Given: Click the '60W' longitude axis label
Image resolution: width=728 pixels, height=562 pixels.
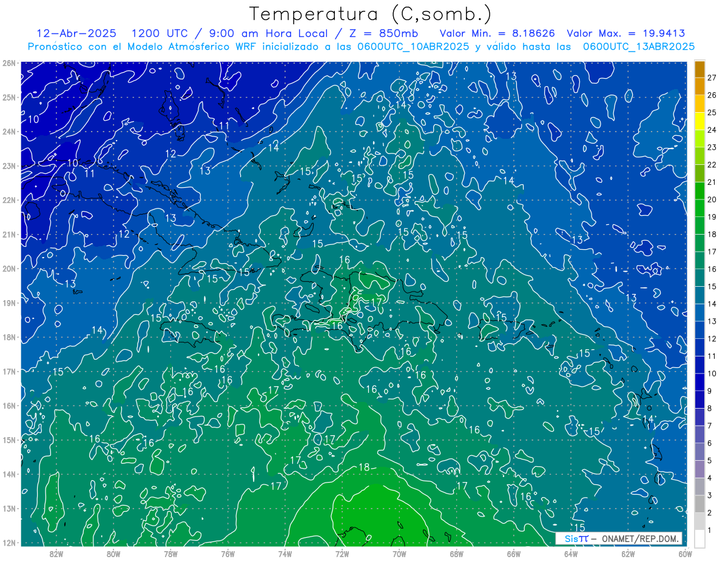Looking at the screenshot, I should (x=686, y=554).
